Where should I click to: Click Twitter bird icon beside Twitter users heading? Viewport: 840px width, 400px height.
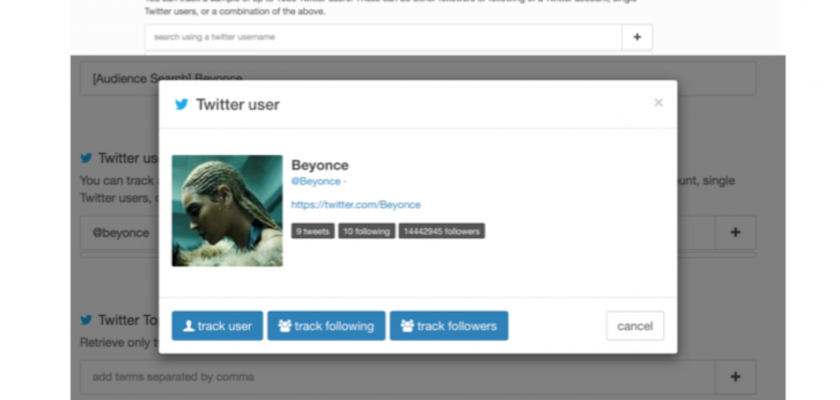(x=86, y=158)
